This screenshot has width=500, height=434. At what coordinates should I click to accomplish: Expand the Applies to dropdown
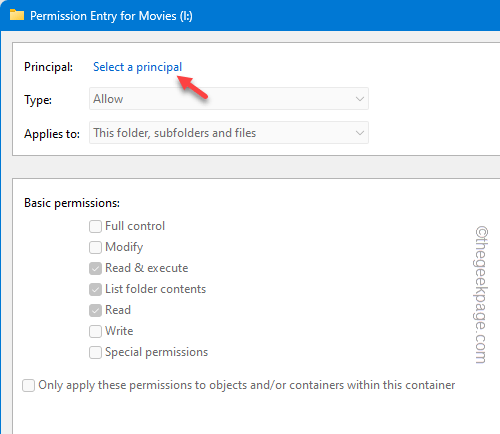click(x=229, y=133)
